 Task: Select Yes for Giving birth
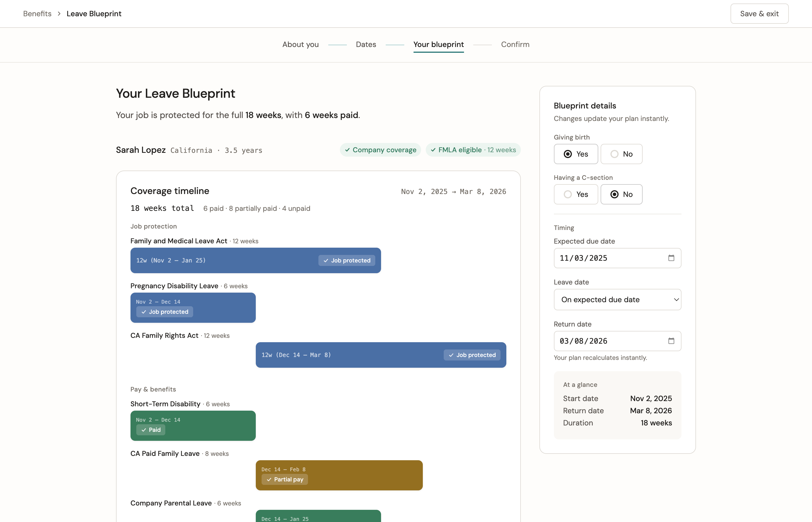tap(575, 154)
